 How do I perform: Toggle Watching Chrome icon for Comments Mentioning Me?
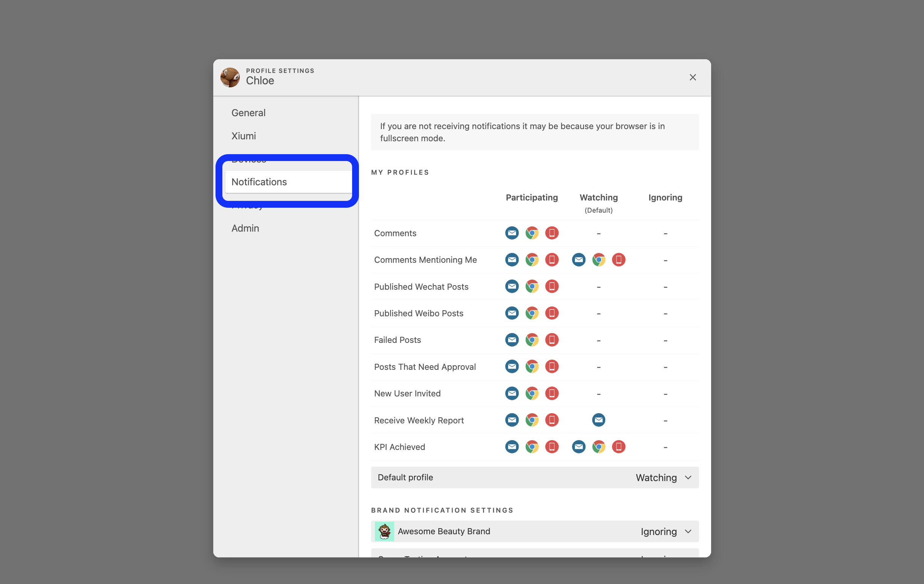(598, 260)
